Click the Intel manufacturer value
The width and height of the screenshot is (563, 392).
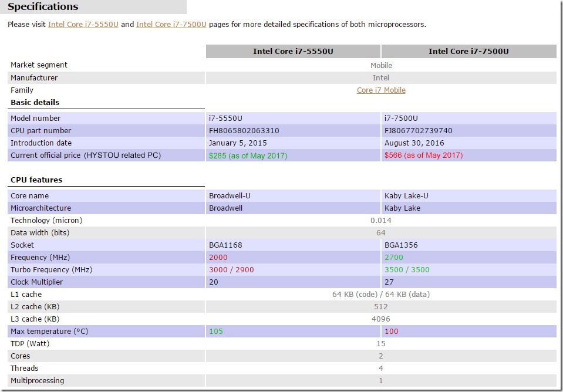(x=381, y=77)
